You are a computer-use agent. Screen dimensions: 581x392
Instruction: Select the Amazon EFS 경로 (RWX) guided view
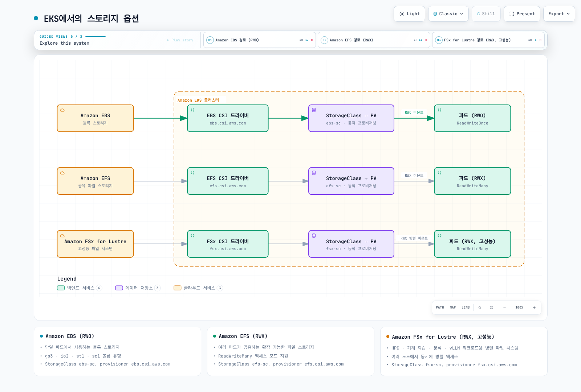pos(374,40)
